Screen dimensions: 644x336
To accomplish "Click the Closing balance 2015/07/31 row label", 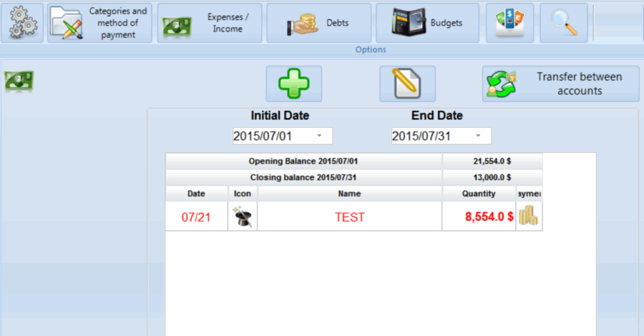I will [x=303, y=177].
